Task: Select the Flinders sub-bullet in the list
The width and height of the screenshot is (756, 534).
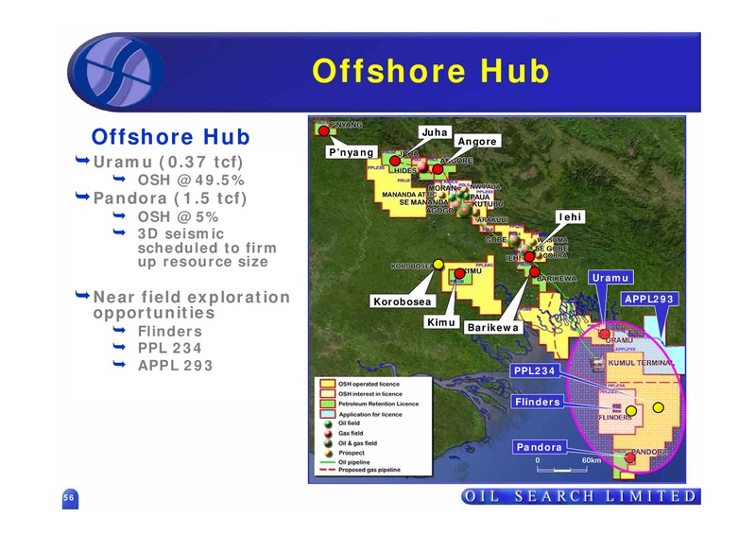Action: 170,332
